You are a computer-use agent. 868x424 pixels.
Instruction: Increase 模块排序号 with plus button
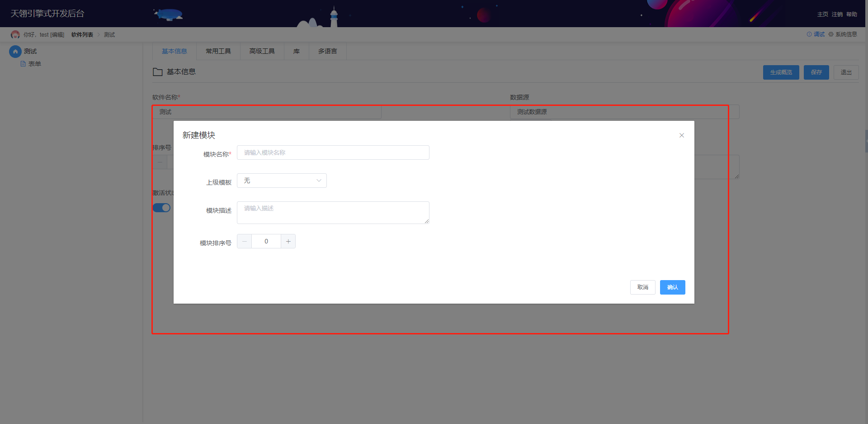288,242
